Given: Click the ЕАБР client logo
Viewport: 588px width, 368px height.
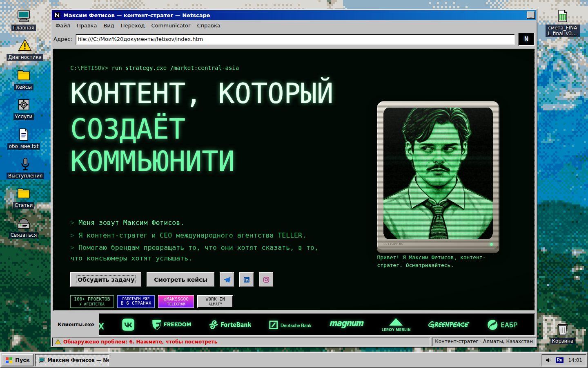Looking at the screenshot, I should [503, 325].
